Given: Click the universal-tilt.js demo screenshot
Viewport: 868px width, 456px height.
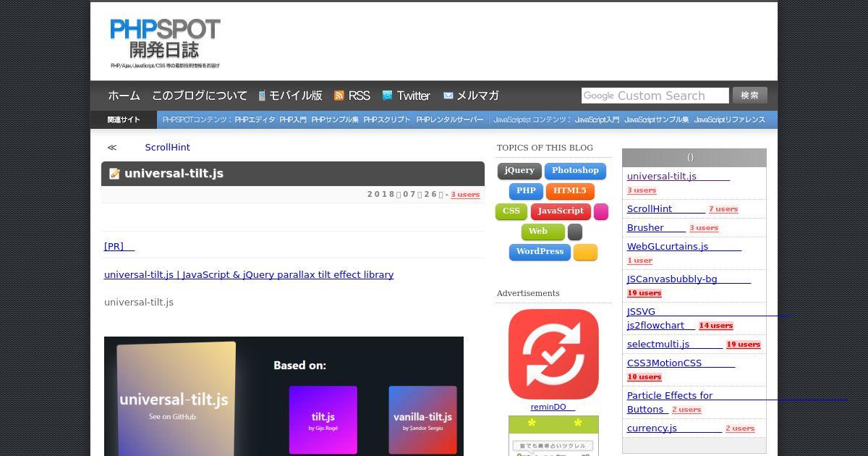Looking at the screenshot, I should point(284,396).
